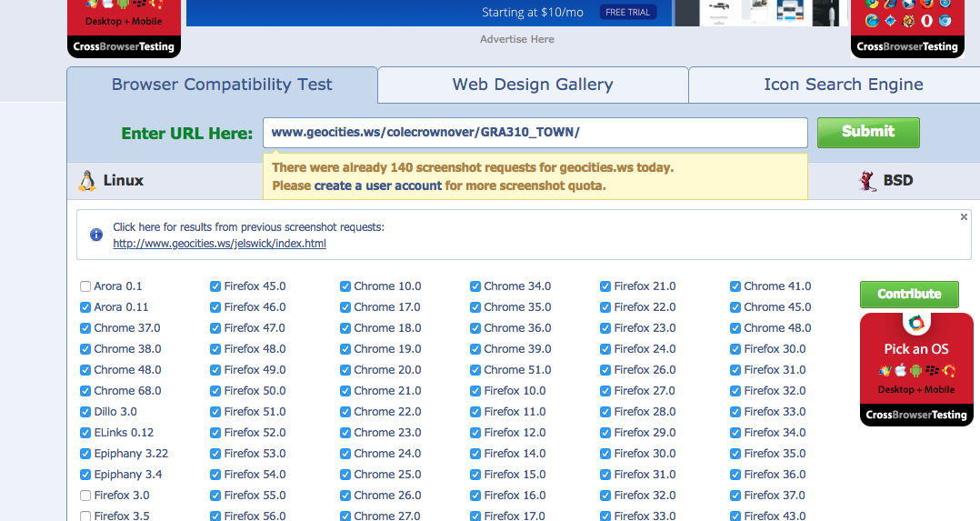Open the Advertise Here link

coord(517,39)
